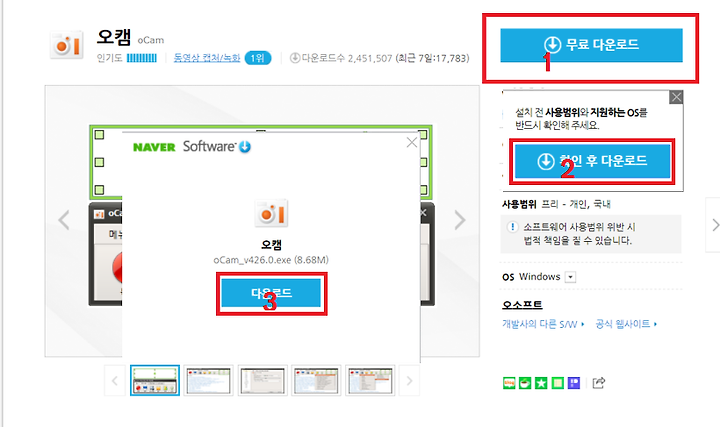Share to Naver Blog icon
The image size is (720, 427).
point(509,382)
